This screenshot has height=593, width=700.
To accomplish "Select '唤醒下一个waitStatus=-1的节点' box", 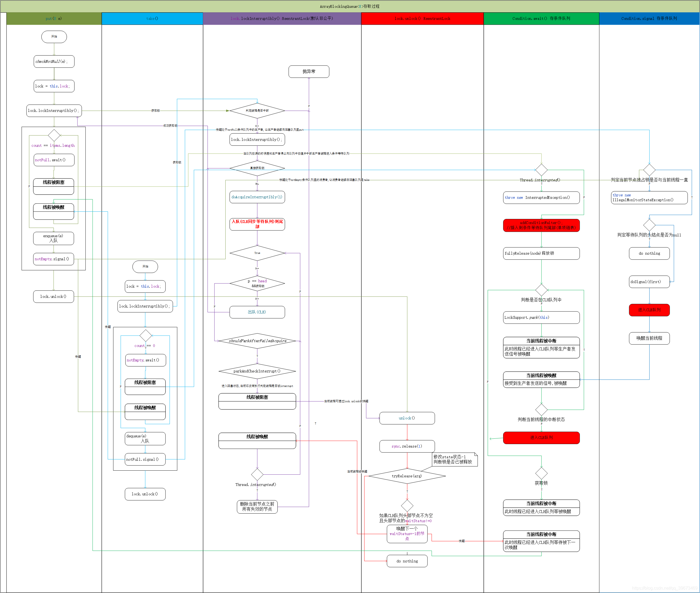I will coord(407,534).
